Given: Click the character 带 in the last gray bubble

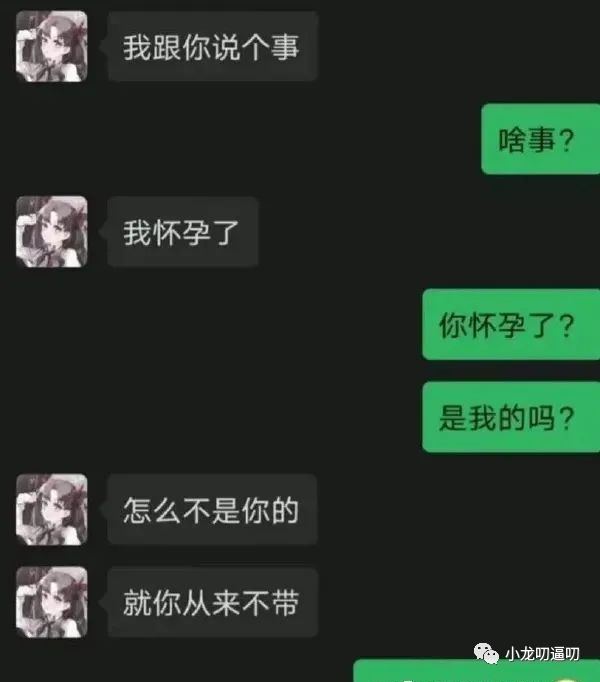Looking at the screenshot, I should point(285,603).
